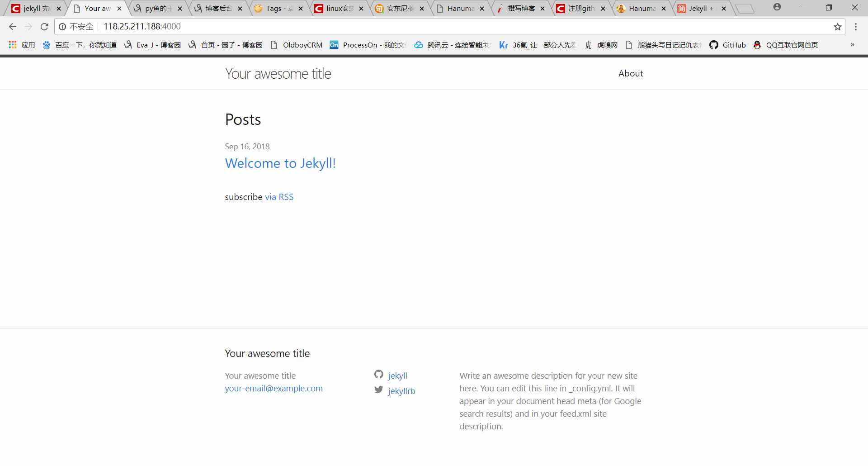This screenshot has width=868, height=466.
Task: Click the footer 'Your awesome title' heading
Action: tap(267, 353)
